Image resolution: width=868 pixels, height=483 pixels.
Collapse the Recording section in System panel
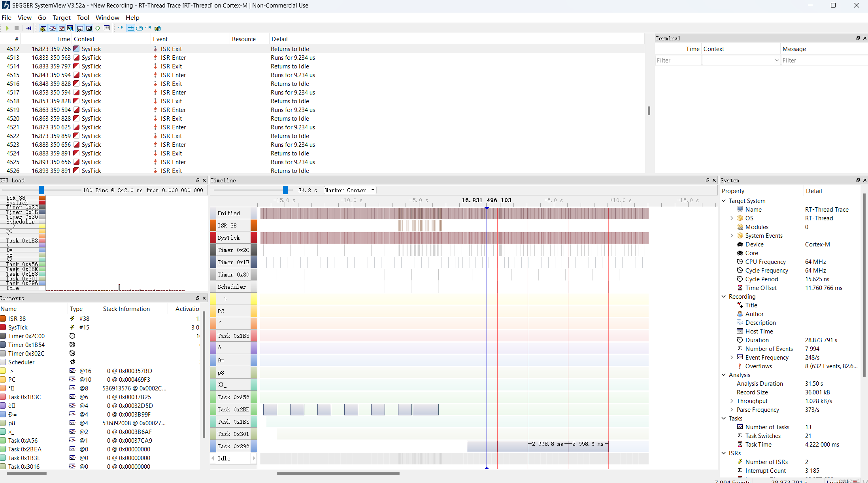(723, 296)
